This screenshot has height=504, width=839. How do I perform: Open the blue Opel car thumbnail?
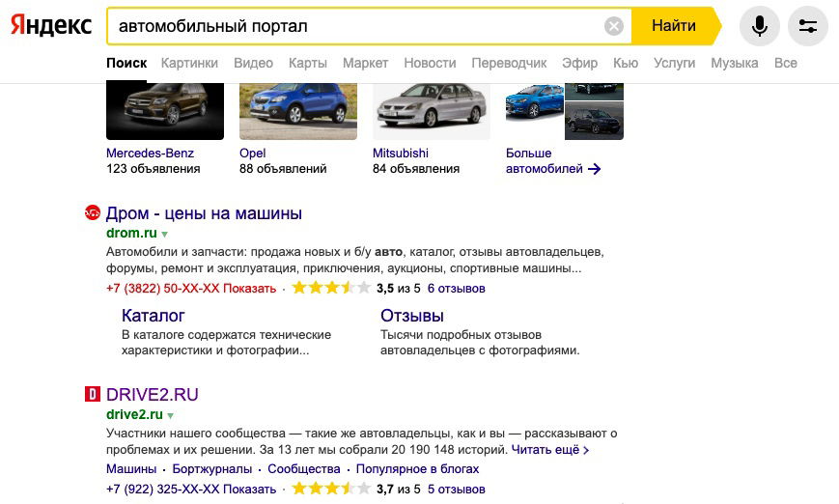click(x=298, y=111)
